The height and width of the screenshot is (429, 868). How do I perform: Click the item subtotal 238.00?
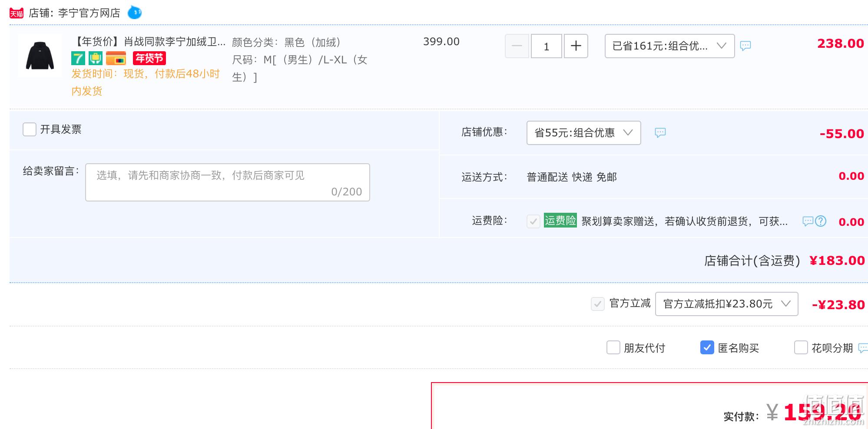pos(841,43)
